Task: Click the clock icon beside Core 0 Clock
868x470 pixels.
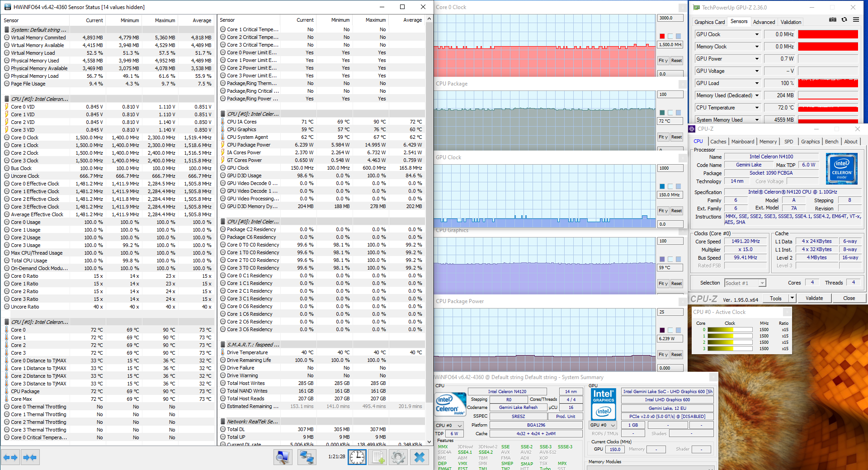Action: [7, 138]
